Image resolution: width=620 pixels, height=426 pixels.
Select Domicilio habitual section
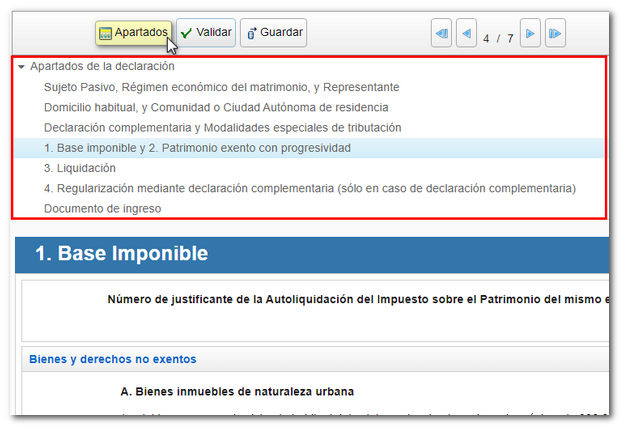[x=216, y=107]
